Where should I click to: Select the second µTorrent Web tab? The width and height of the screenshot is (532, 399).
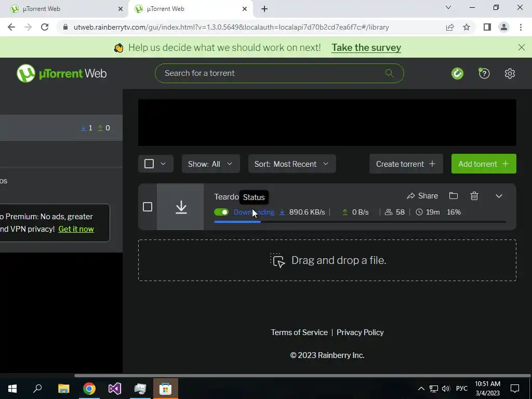point(190,9)
